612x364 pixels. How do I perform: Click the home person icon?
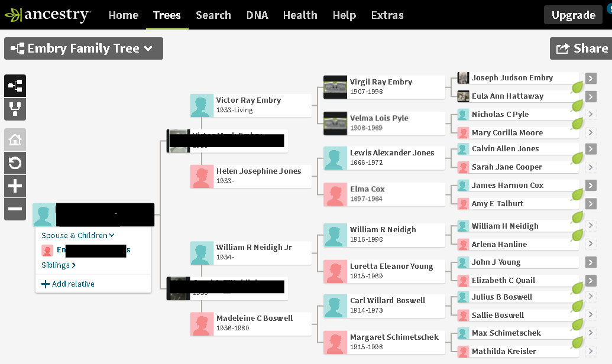click(x=15, y=140)
